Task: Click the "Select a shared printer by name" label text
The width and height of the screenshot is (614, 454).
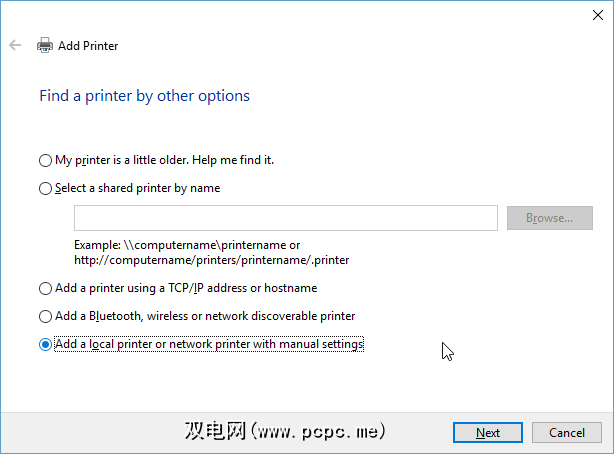Action: pyautogui.click(x=137, y=188)
